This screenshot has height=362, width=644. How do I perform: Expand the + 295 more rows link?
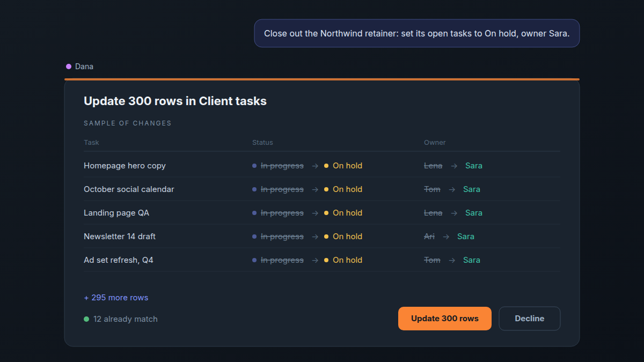point(116,298)
